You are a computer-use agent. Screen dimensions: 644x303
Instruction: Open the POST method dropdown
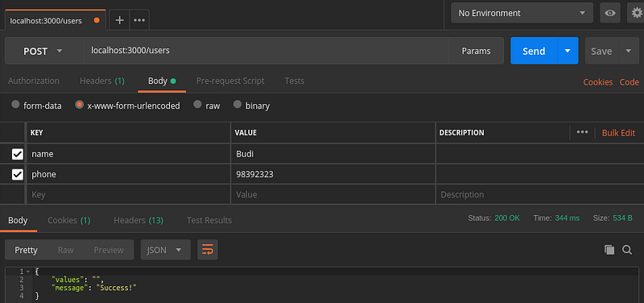(44, 51)
